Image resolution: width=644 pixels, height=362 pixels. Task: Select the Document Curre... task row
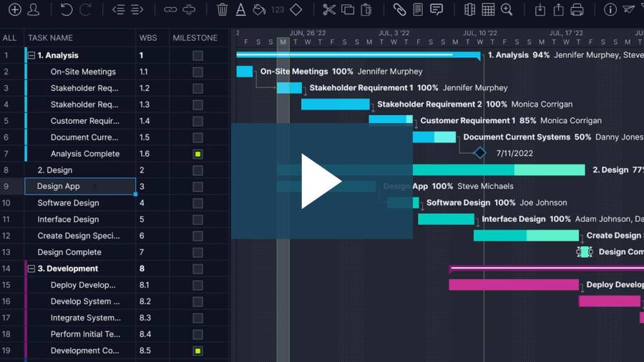point(84,137)
